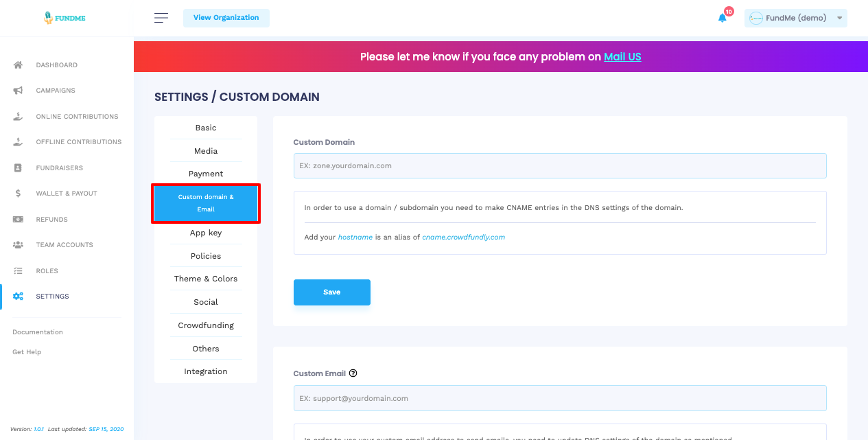Click the View Organization button
This screenshot has width=868, height=440.
click(226, 18)
